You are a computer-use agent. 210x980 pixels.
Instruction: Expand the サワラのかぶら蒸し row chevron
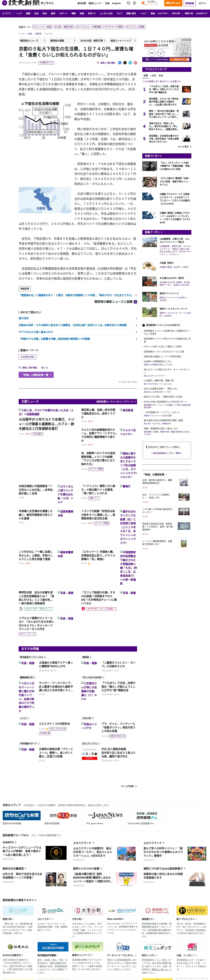tap(136, 332)
